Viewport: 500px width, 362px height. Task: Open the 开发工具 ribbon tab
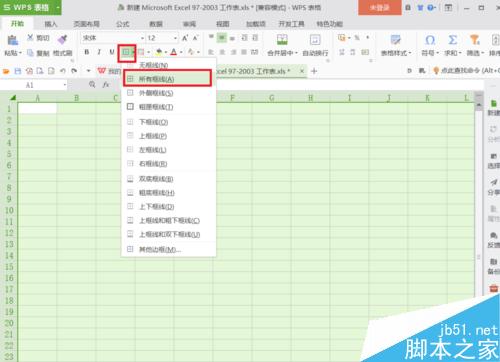tap(291, 24)
